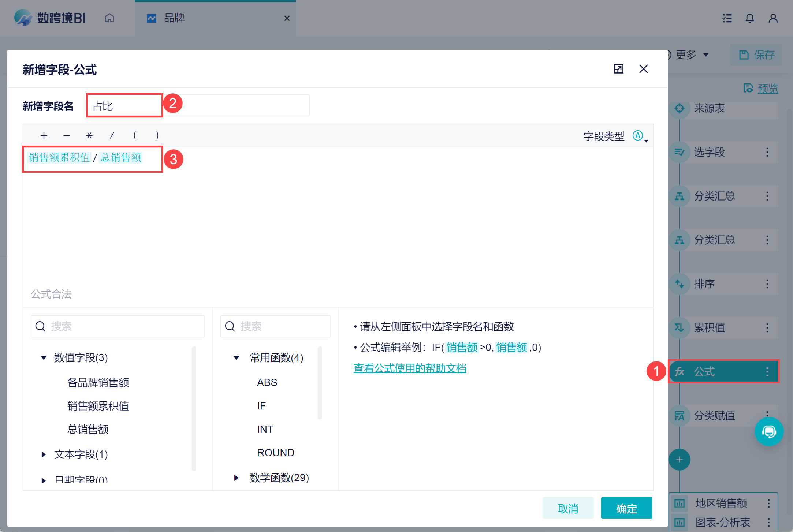Click the field search box
793x532 pixels.
118,326
